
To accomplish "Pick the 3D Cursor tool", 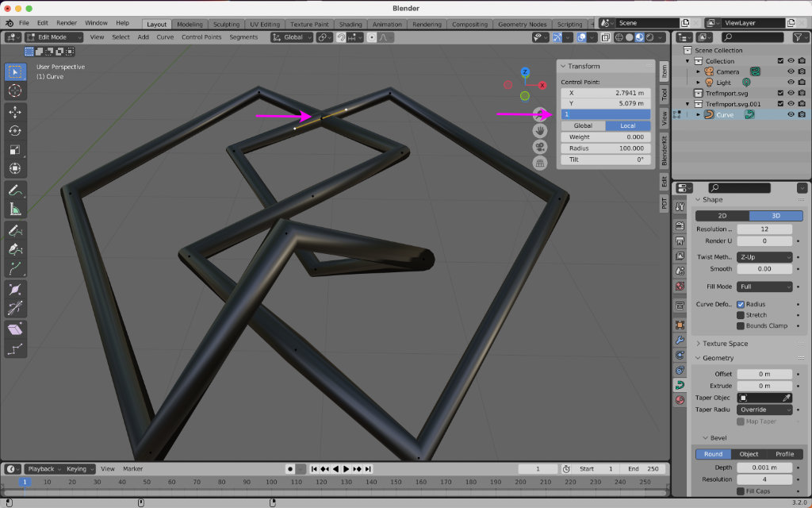I will point(15,91).
